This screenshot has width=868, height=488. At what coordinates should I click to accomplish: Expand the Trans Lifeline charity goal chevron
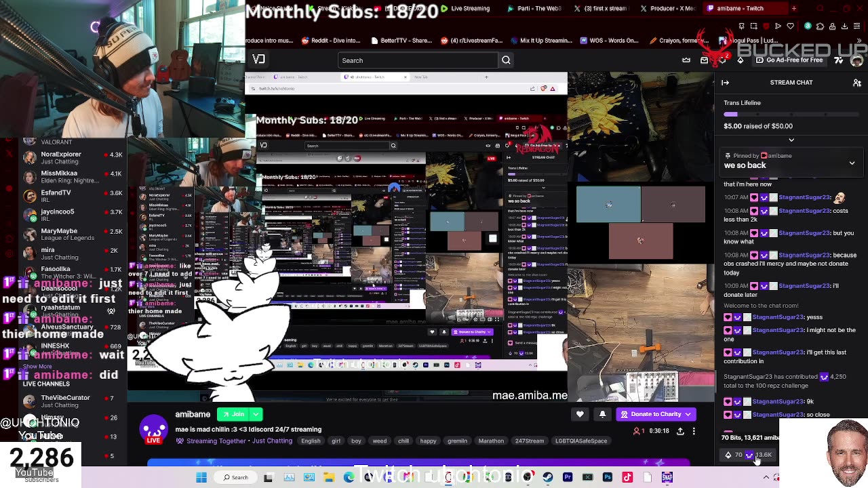click(791, 140)
